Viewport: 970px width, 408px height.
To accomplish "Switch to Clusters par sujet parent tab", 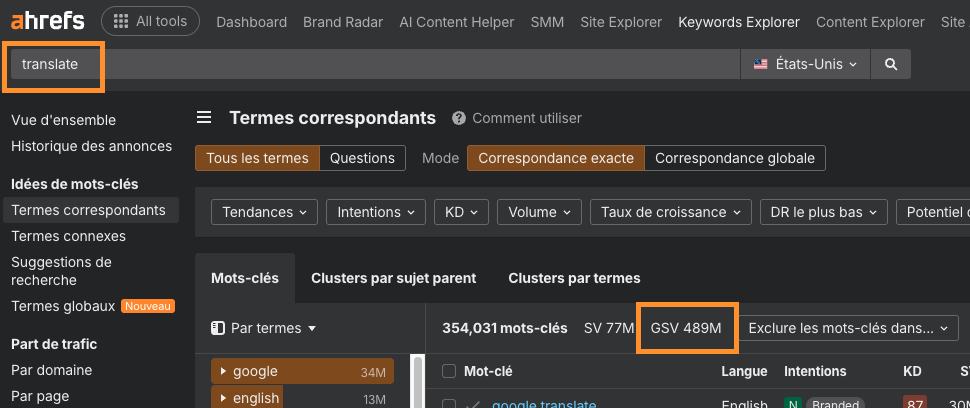I will click(x=393, y=278).
